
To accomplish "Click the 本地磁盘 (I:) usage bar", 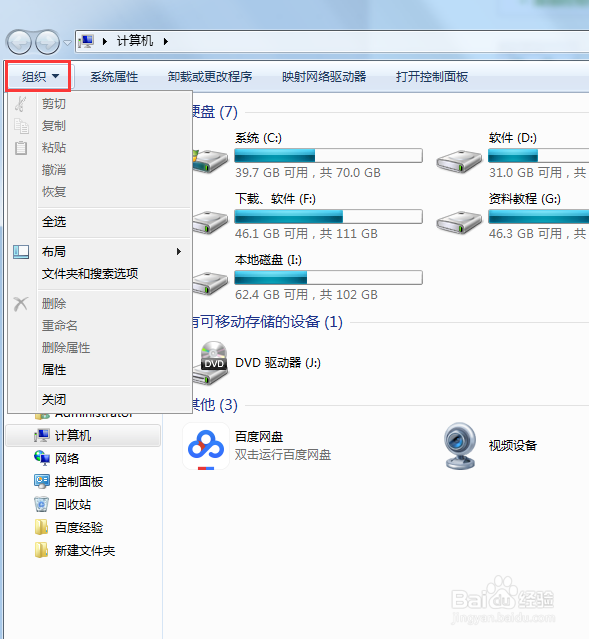I will 329,278.
